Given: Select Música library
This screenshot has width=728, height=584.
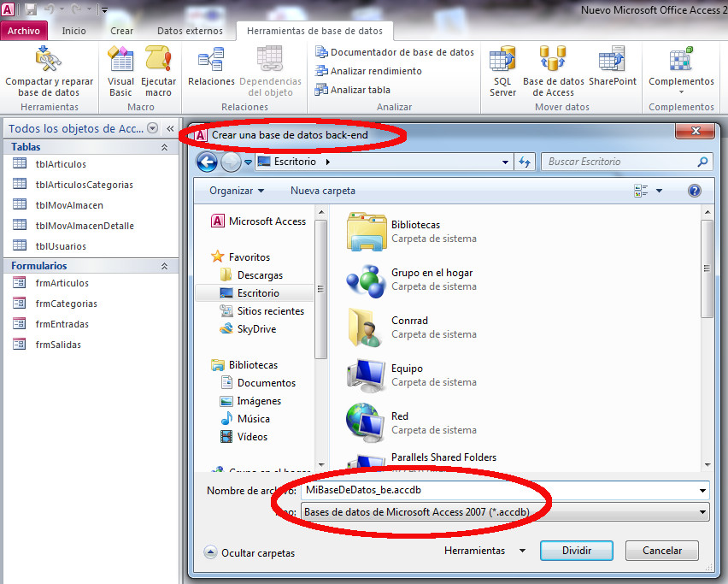Looking at the screenshot, I should click(245, 419).
